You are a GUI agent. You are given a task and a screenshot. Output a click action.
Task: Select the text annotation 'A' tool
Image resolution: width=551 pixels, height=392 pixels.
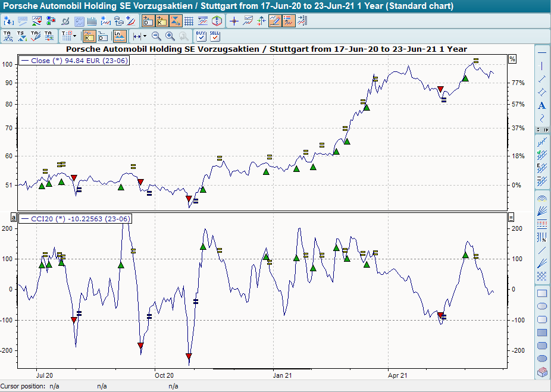543,105
